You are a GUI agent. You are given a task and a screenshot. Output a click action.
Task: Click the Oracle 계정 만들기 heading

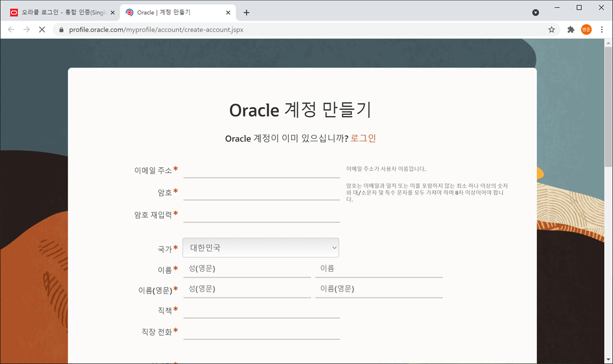(300, 110)
